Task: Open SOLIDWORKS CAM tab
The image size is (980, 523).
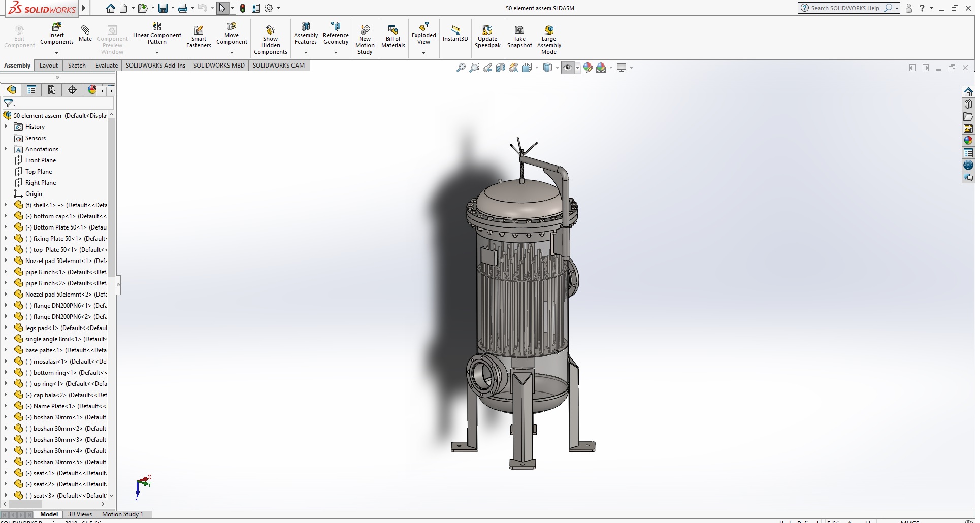Action: click(279, 66)
